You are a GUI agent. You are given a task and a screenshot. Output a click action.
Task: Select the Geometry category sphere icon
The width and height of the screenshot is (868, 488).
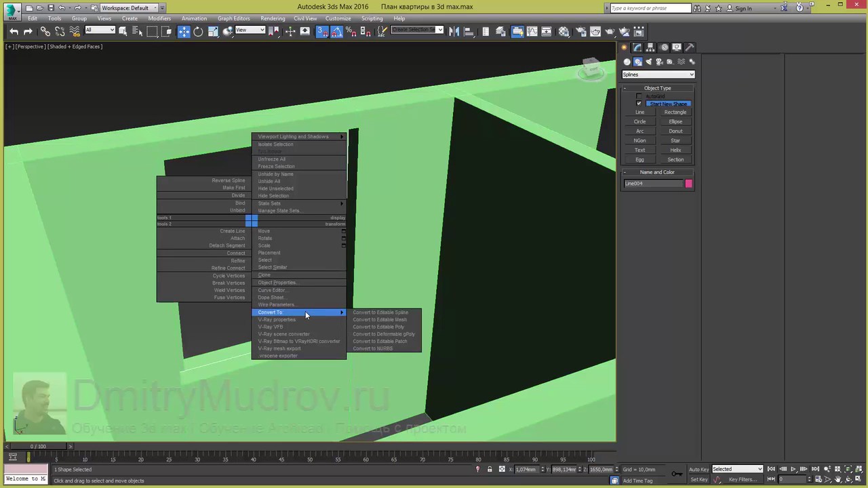pos(627,62)
